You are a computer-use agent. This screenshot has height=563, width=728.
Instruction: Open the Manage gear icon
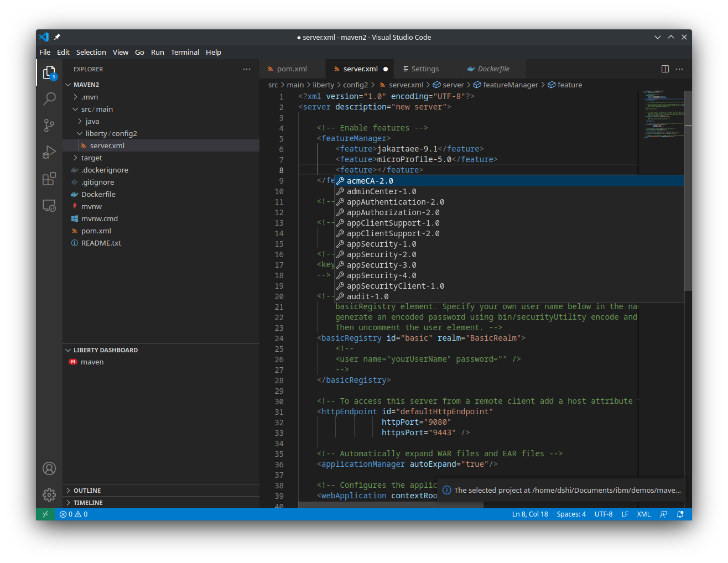click(x=49, y=494)
